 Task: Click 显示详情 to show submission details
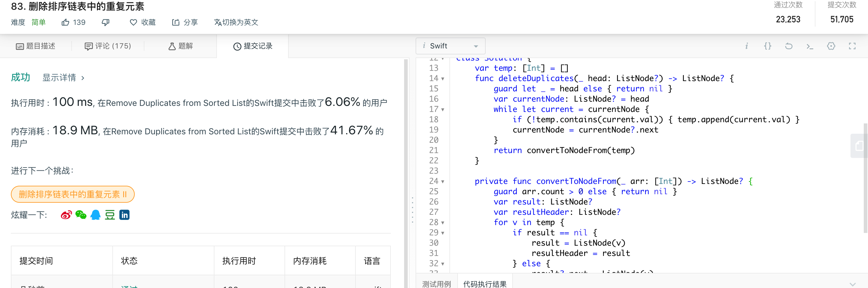pos(63,78)
